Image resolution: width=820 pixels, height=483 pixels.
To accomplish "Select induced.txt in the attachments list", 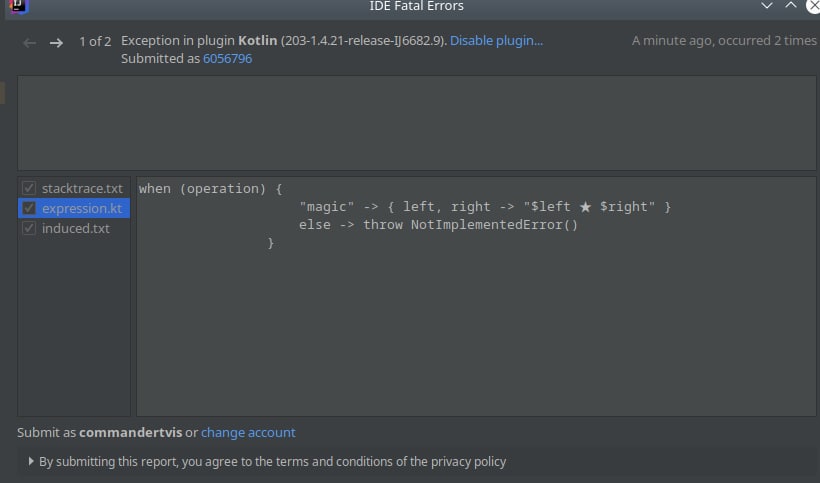I will point(76,228).
